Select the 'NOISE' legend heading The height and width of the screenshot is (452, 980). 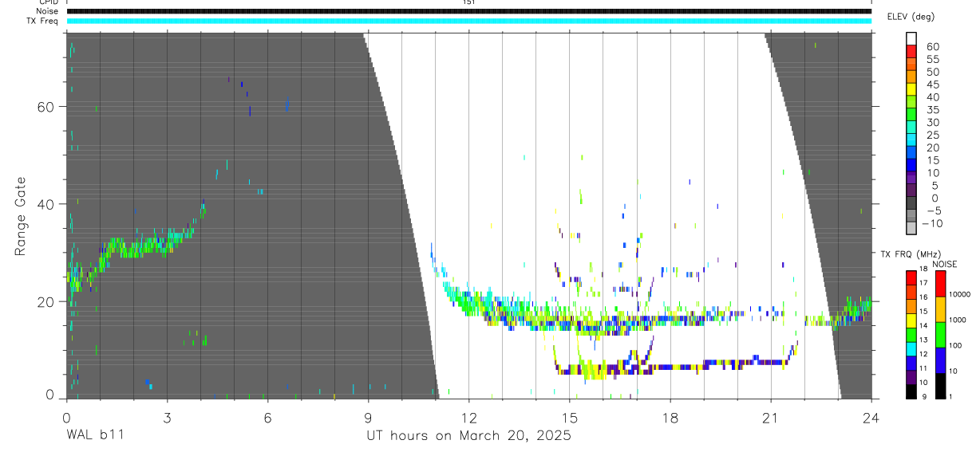coord(944,264)
